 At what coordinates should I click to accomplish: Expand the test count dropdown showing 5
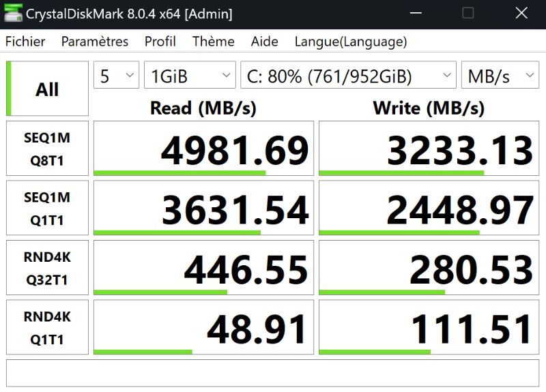[x=116, y=75]
